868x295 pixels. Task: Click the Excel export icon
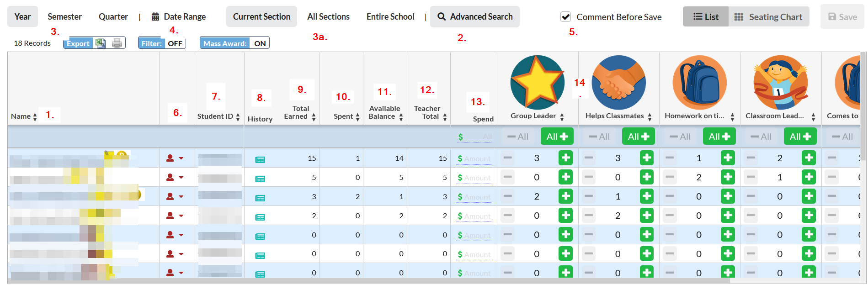(100, 43)
